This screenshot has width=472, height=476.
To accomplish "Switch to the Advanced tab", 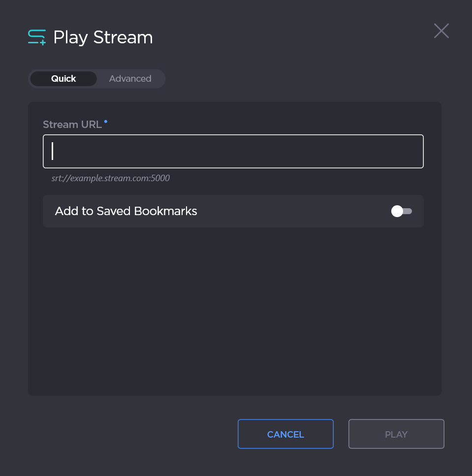I will point(130,78).
